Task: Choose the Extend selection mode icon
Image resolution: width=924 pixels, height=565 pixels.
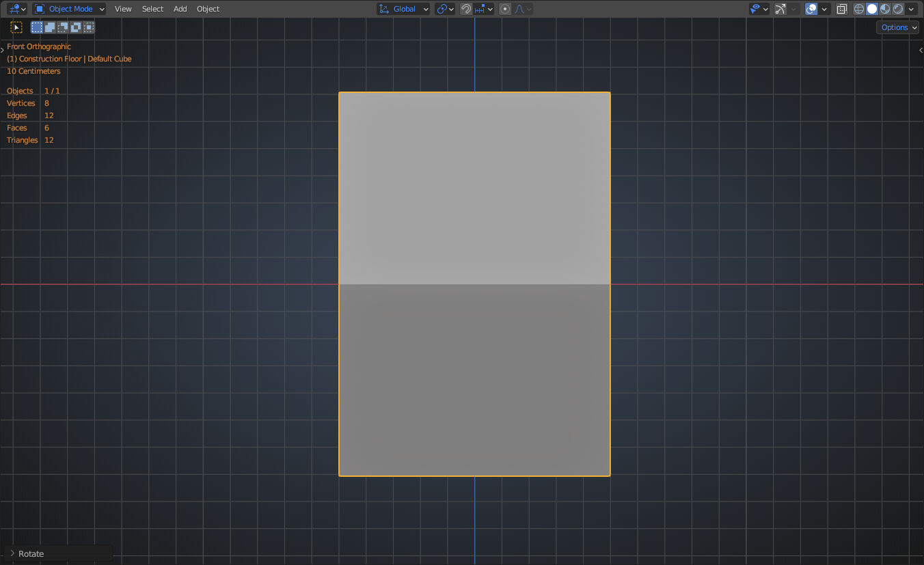Action: (50, 27)
